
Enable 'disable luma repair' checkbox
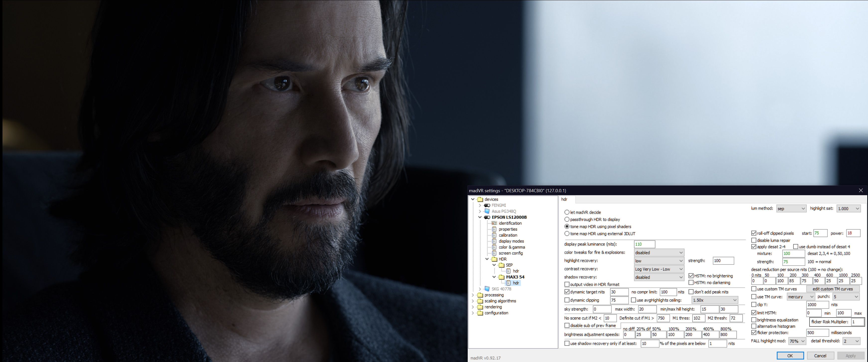[x=754, y=240]
